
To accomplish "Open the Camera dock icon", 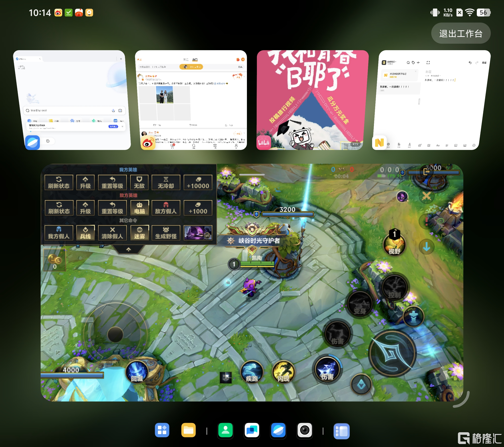I will 305,430.
